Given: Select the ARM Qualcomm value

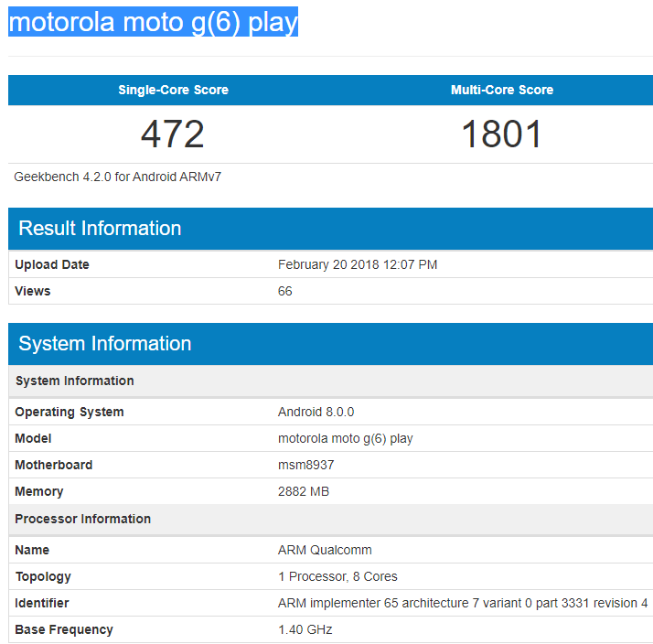Looking at the screenshot, I should [325, 551].
